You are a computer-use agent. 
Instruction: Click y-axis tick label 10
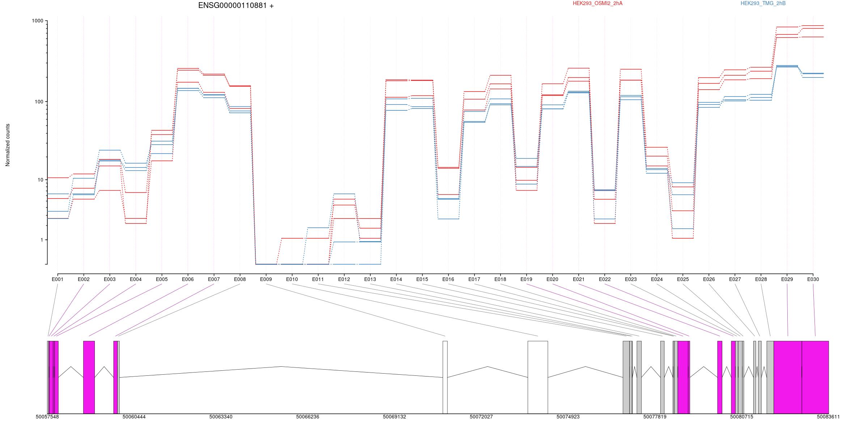(41, 180)
